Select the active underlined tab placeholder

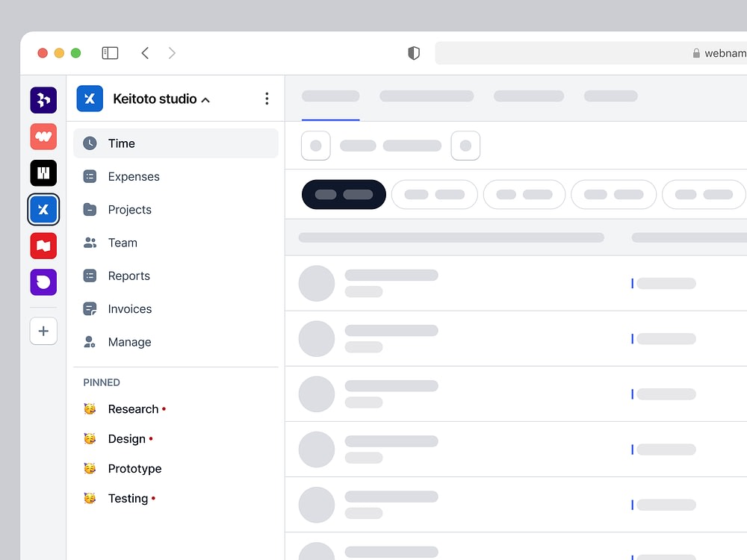click(x=331, y=96)
